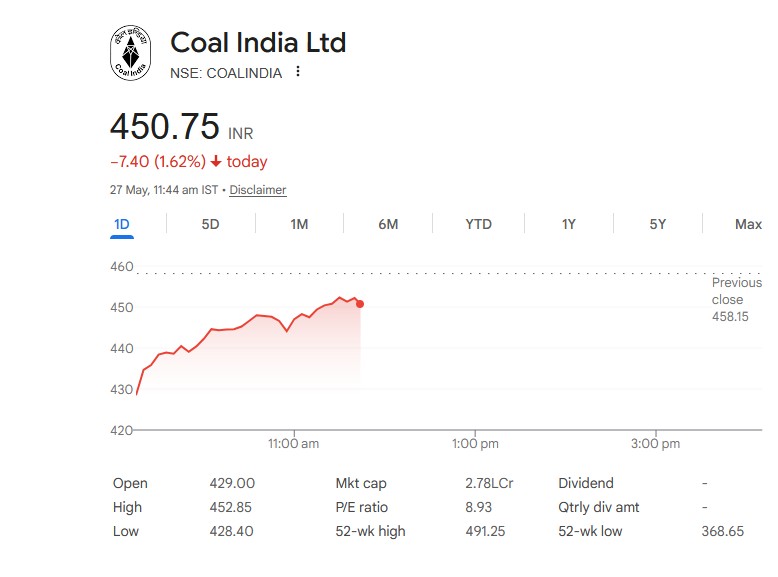
Task: Show the Max time range
Action: coord(748,224)
